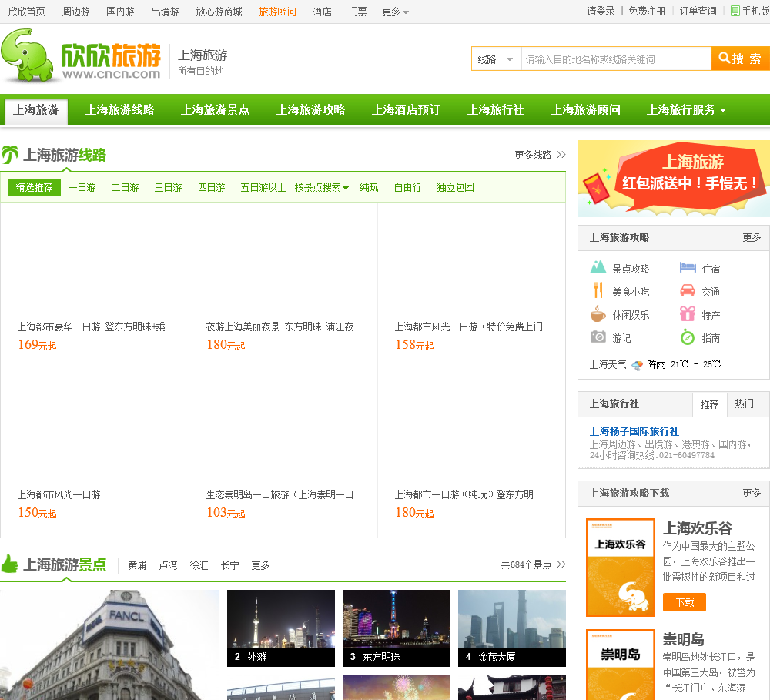This screenshot has height=700, width=770.
Task: Click the 订单查询 link
Action: click(698, 11)
